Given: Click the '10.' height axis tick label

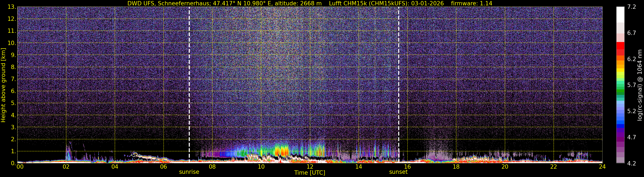Looking at the screenshot, I should [12, 43].
